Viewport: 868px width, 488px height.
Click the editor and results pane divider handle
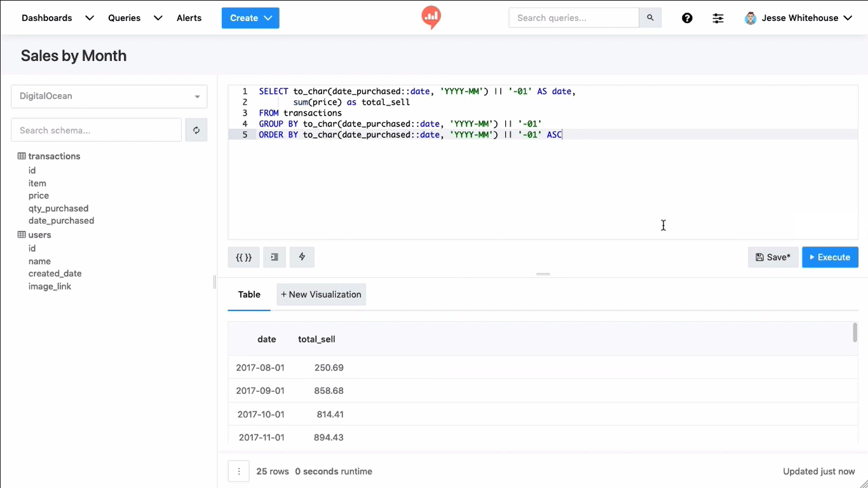tap(543, 274)
